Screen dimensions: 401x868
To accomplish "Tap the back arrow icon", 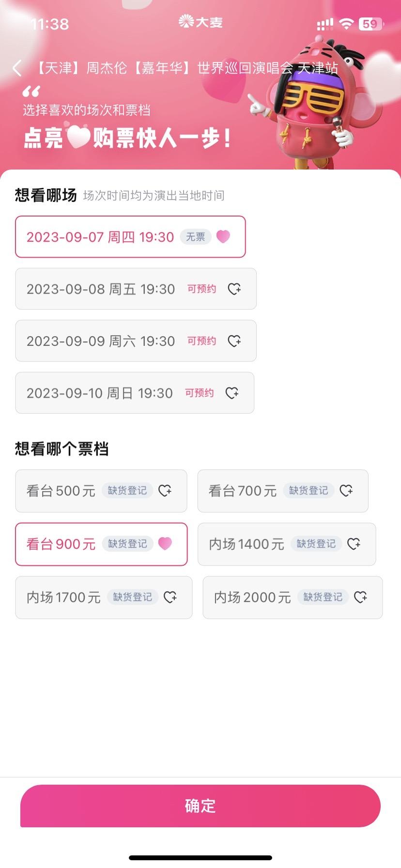I will [x=17, y=68].
